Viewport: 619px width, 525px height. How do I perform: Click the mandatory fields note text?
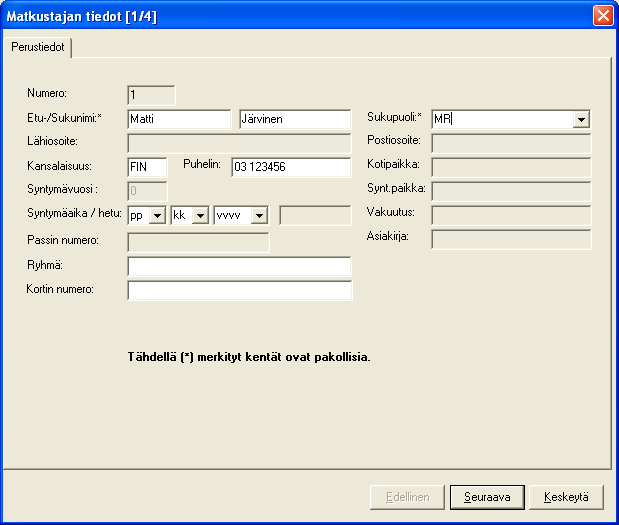click(x=249, y=357)
